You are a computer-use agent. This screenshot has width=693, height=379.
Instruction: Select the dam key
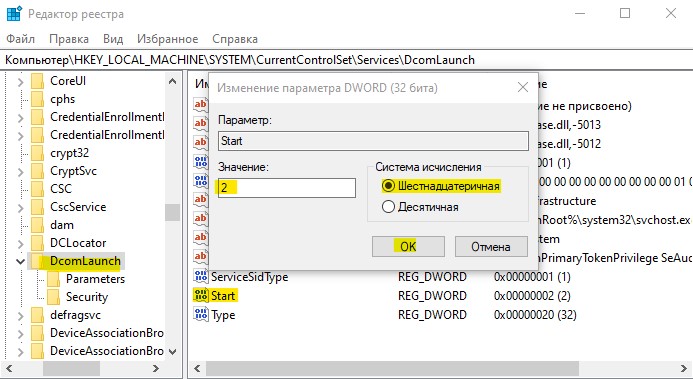62,225
